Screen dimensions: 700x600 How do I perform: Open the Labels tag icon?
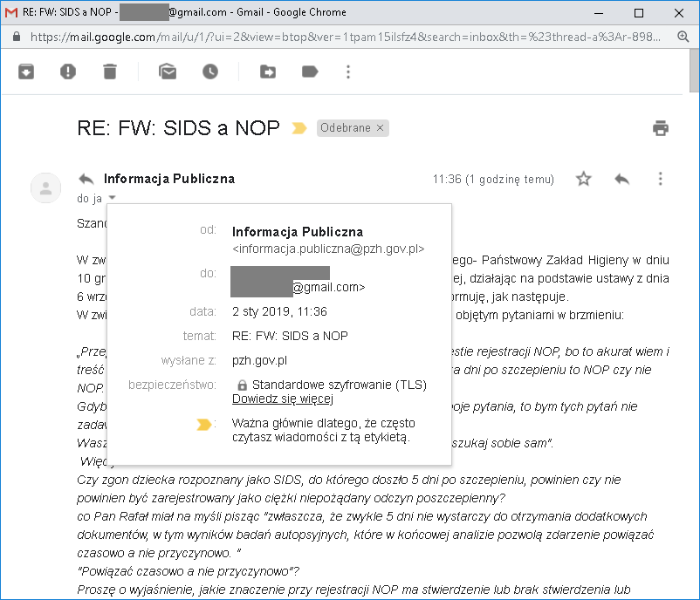[310, 72]
